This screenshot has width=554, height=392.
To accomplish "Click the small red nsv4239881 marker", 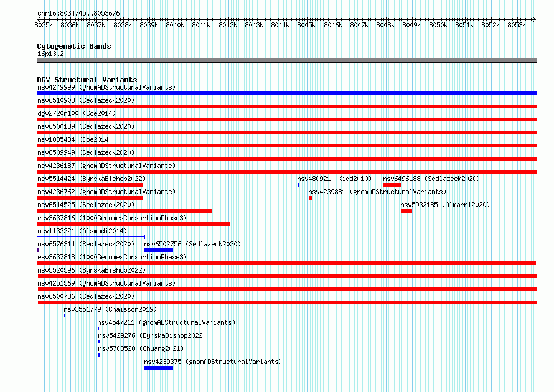I will [x=310, y=198].
